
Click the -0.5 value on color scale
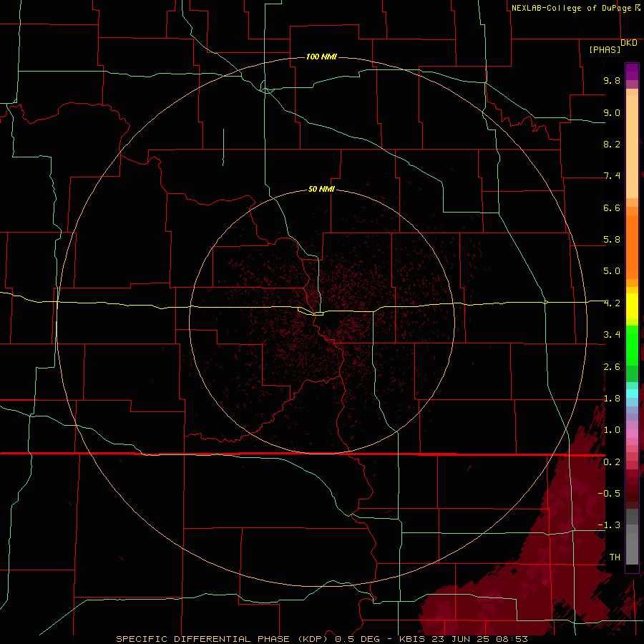tap(609, 493)
